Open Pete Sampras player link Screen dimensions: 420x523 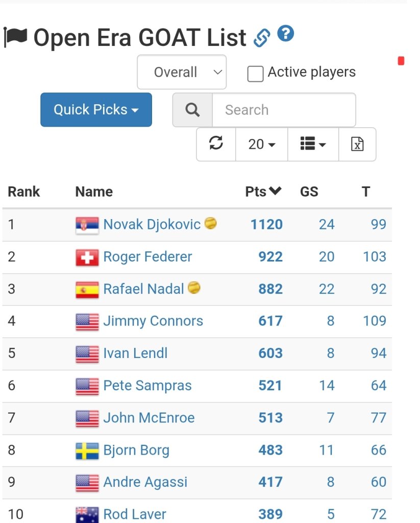147,386
